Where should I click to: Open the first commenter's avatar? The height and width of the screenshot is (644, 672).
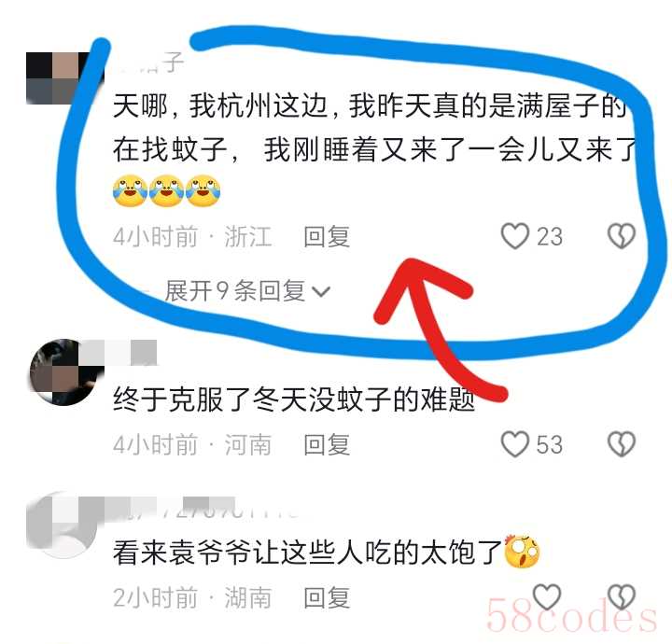[x=64, y=78]
